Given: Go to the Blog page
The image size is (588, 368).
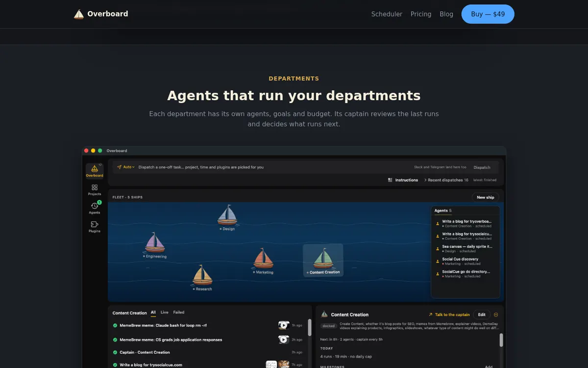Looking at the screenshot, I should pyautogui.click(x=446, y=14).
